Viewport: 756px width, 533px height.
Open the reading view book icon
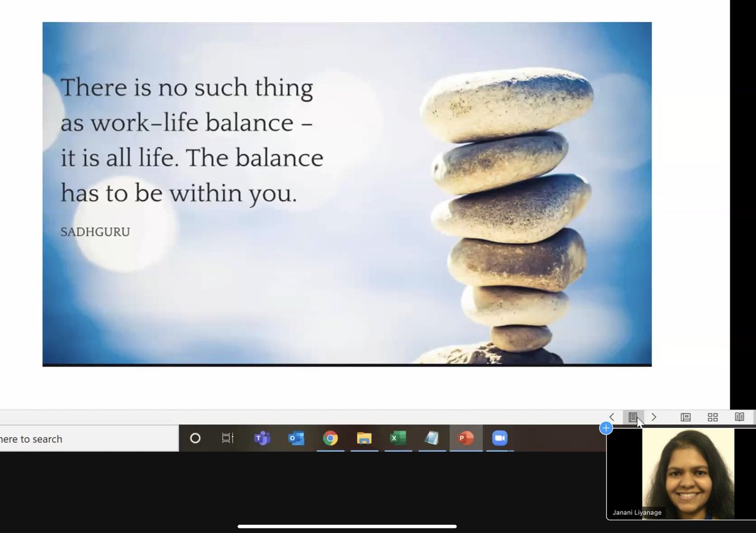tap(740, 417)
